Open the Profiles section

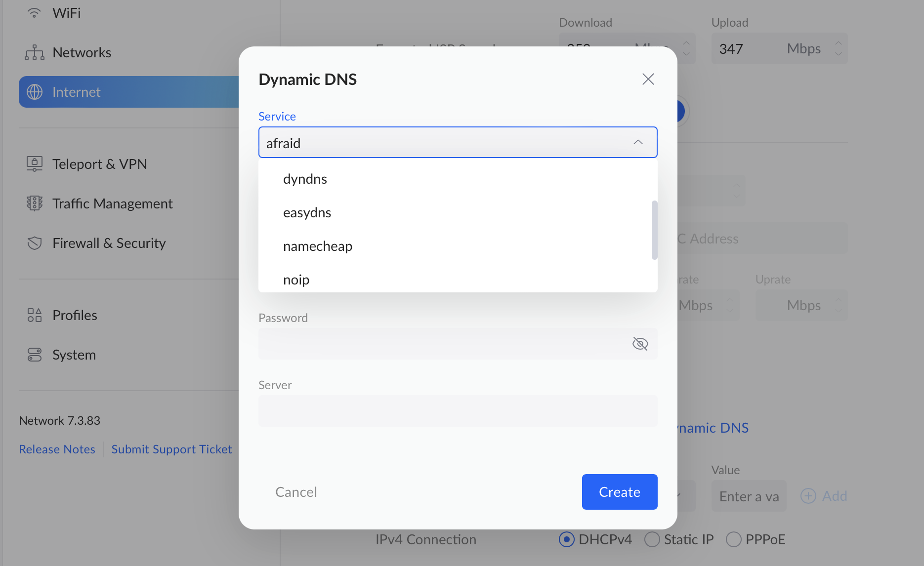point(75,315)
